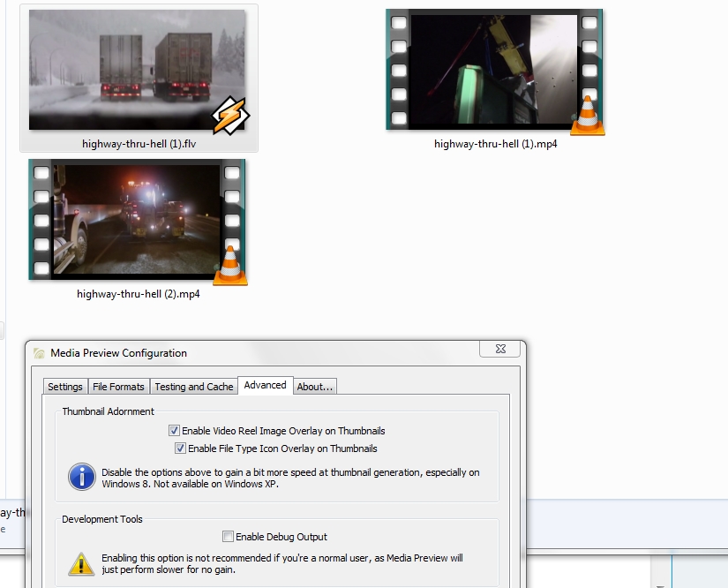The image size is (728, 588).
Task: Enable the Debug Output checkbox
Action: click(x=229, y=537)
